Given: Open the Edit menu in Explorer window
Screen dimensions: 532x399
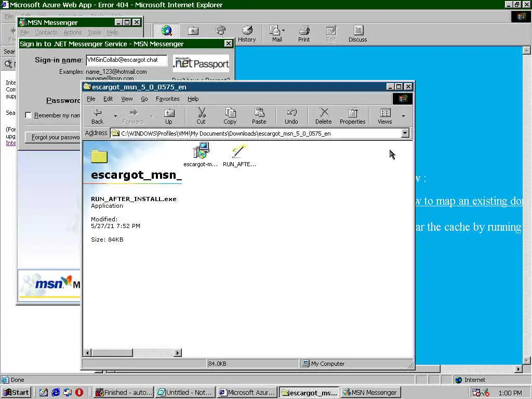Looking at the screenshot, I should 108,99.
